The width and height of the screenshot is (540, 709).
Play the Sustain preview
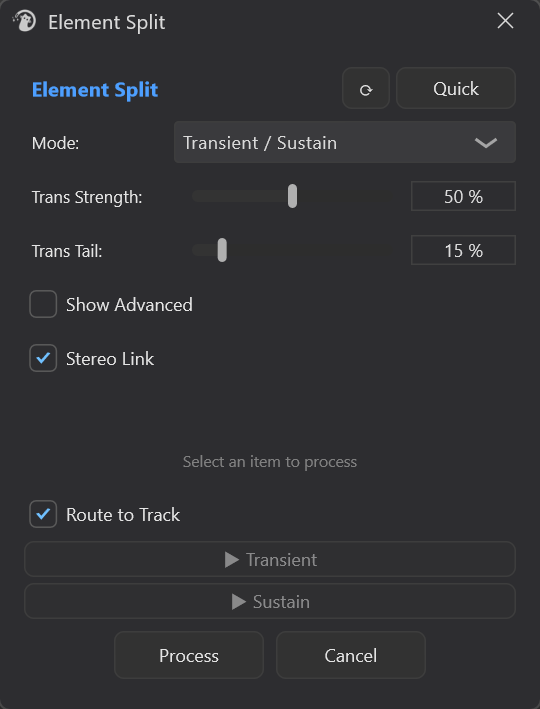(x=270, y=601)
